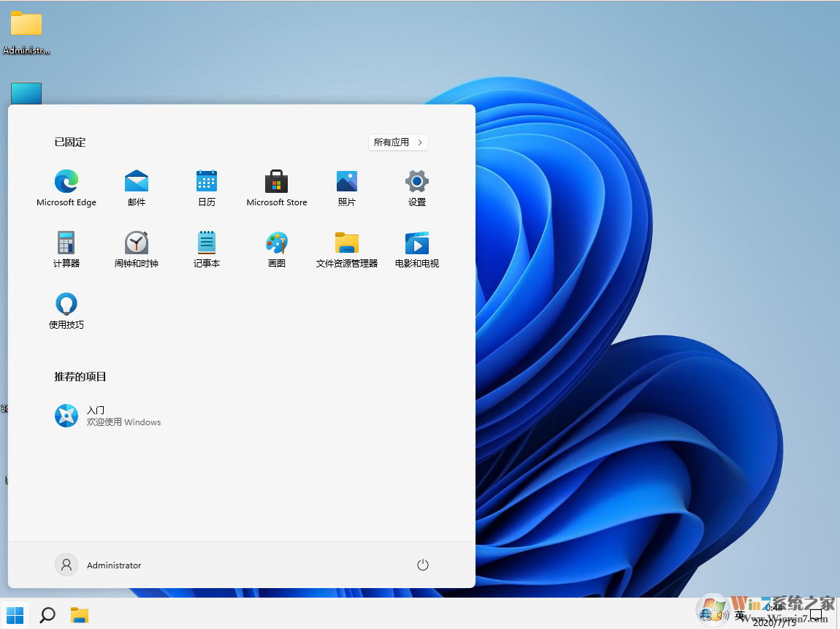Open Microsoft Edge from pinned apps
The width and height of the screenshot is (840, 629).
[66, 188]
